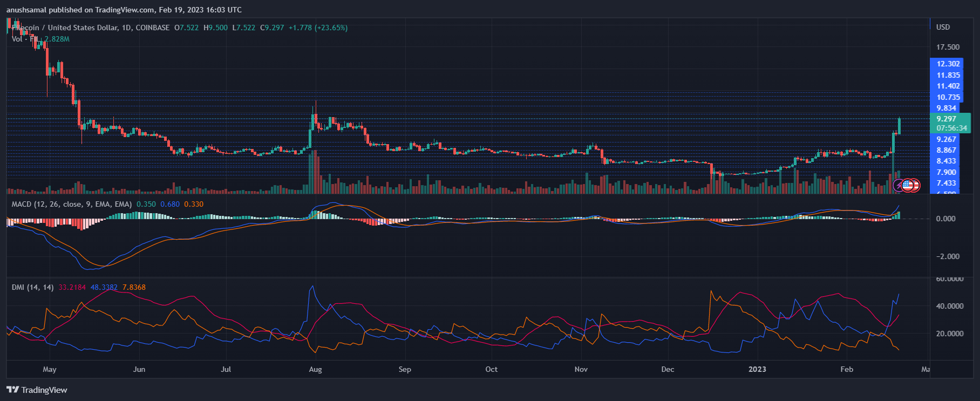The height and width of the screenshot is (401, 980).
Task: Click the 7.433 price level label
Action: coord(946,183)
